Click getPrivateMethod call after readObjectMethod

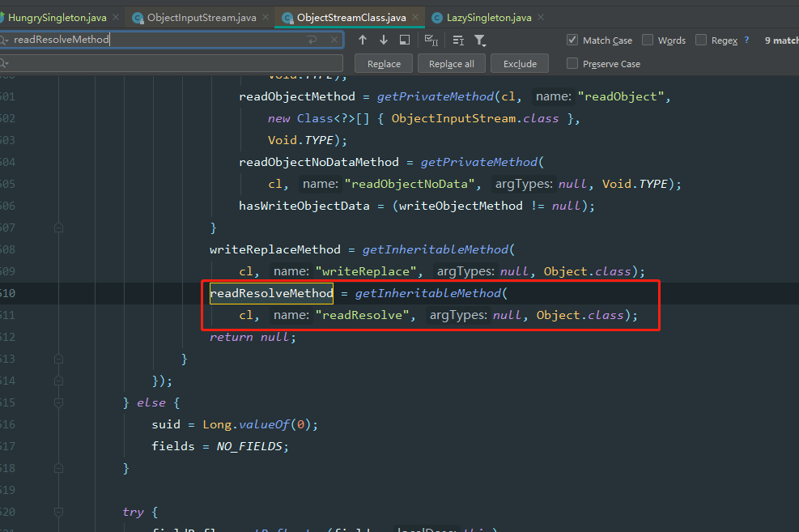(436, 96)
